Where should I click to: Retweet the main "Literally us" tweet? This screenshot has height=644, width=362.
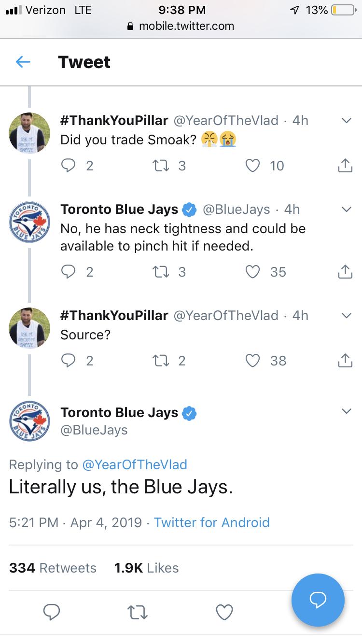(x=138, y=612)
